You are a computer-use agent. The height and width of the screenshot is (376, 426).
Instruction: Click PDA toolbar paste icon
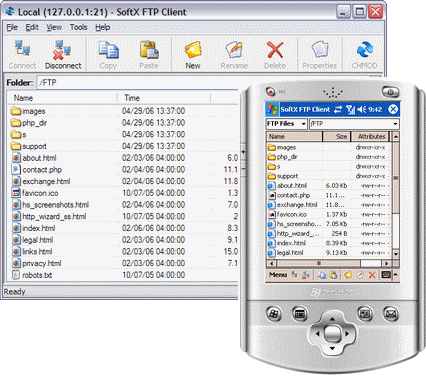[x=333, y=275]
